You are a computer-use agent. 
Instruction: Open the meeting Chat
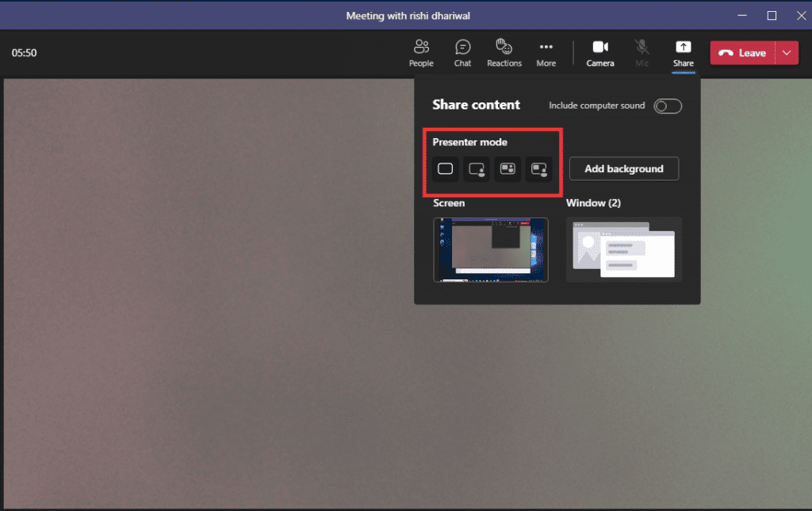point(462,52)
